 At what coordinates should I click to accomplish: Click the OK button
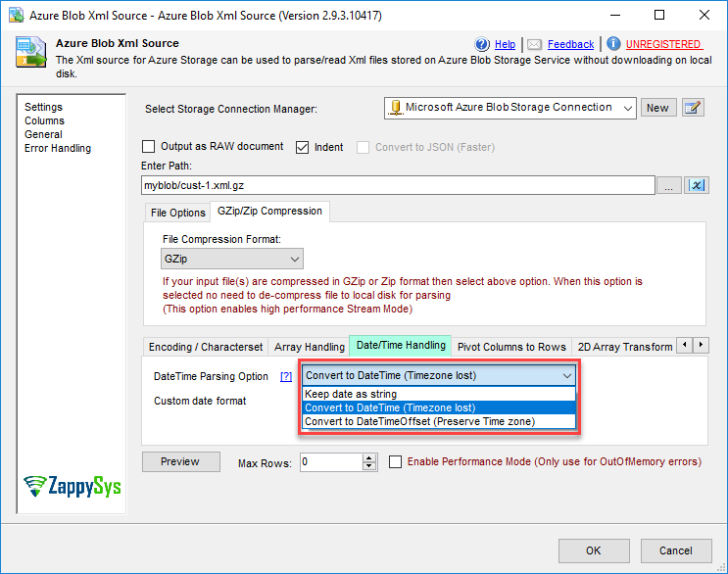[x=594, y=550]
